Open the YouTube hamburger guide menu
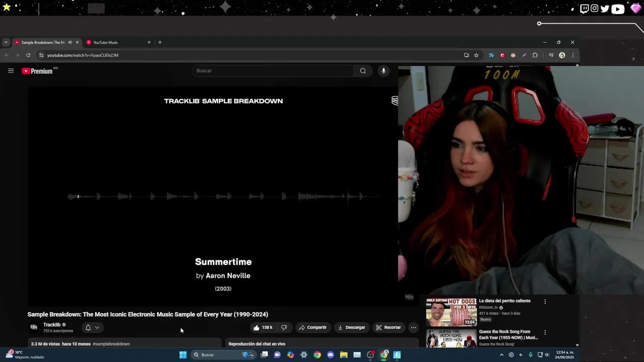644x362 pixels. [11, 71]
